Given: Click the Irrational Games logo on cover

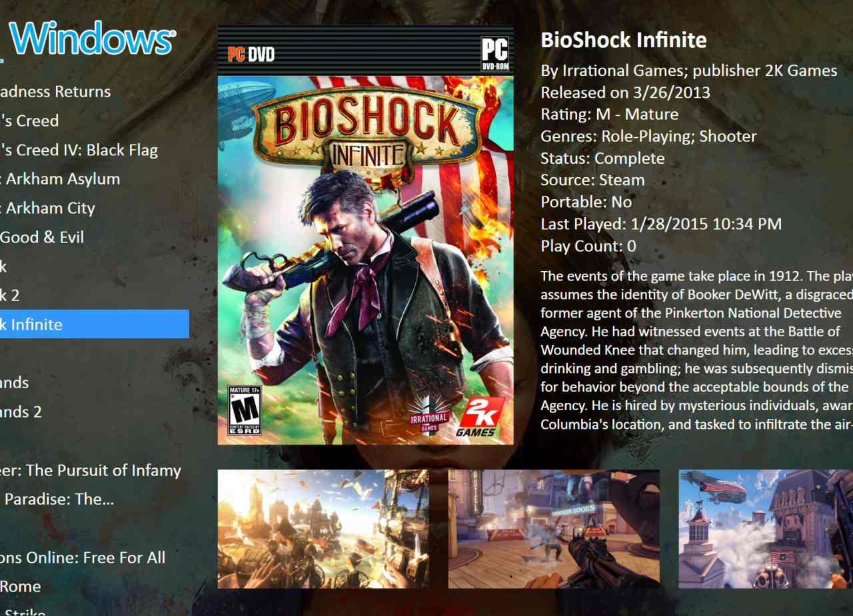Looking at the screenshot, I should [x=428, y=416].
